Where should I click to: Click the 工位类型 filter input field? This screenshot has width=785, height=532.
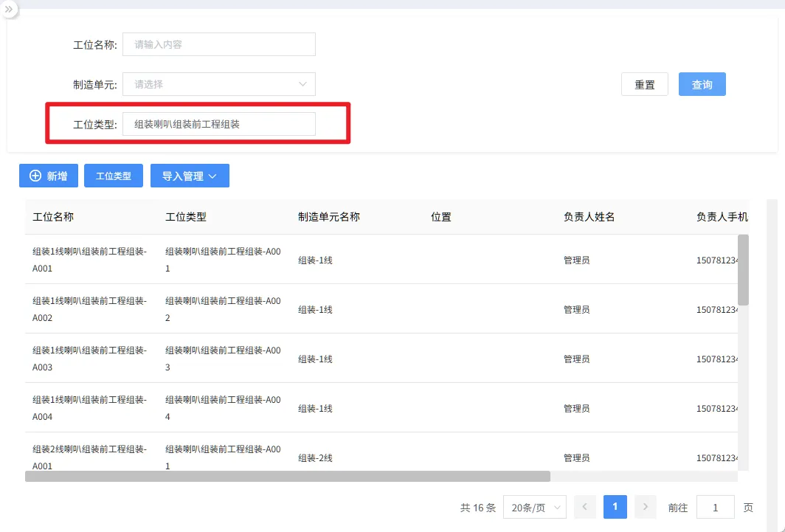(219, 124)
